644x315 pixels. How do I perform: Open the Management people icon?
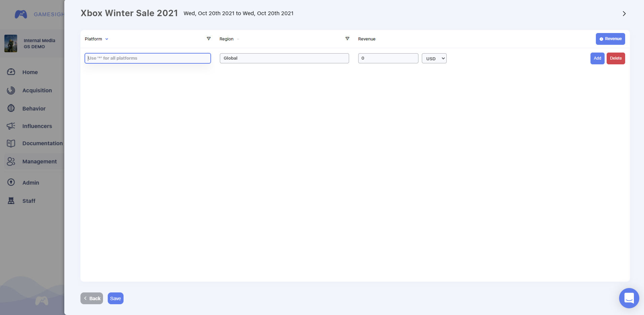tap(11, 161)
